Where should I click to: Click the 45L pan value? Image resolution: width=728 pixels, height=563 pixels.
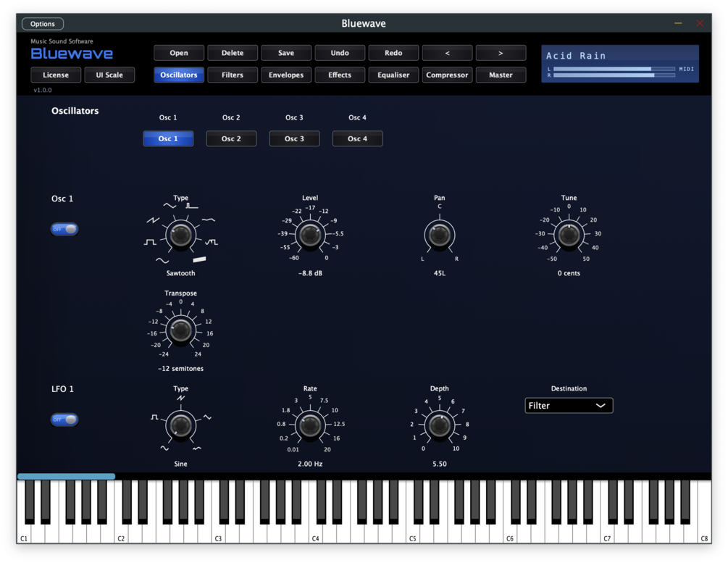(x=439, y=273)
